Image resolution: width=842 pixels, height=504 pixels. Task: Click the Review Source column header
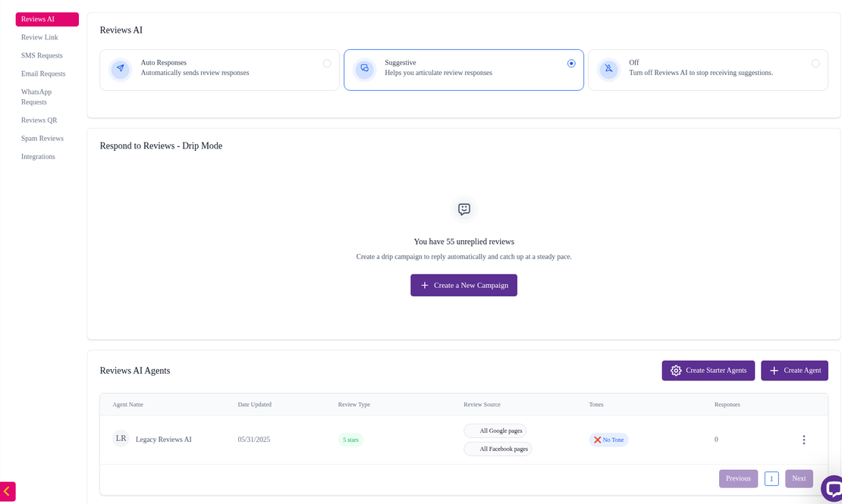point(482,405)
